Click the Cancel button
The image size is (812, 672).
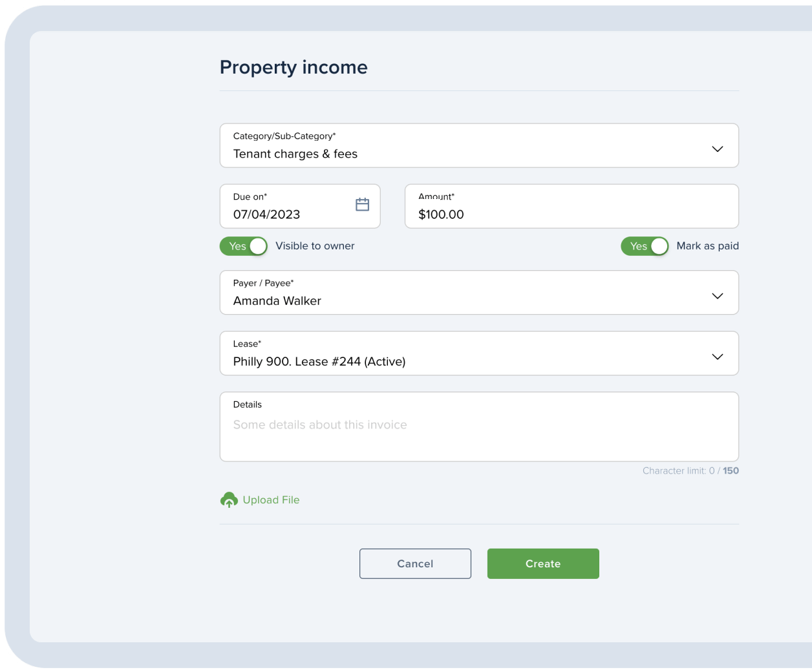pos(415,563)
